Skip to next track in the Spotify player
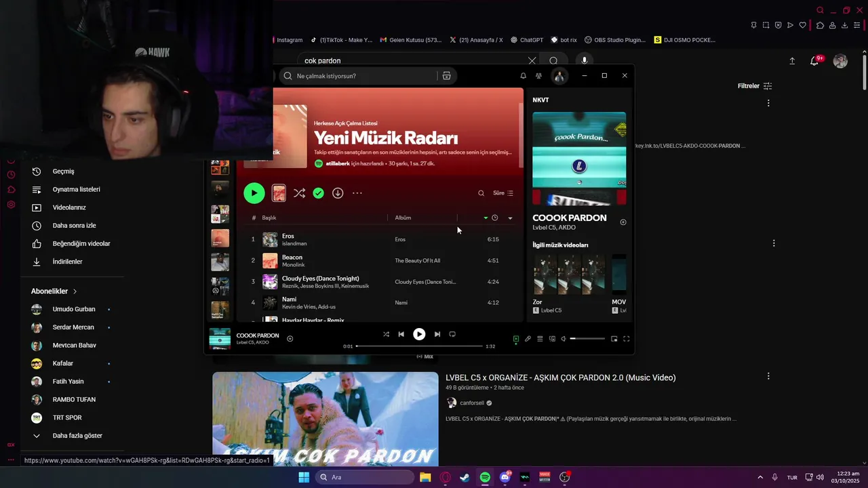 pyautogui.click(x=437, y=334)
